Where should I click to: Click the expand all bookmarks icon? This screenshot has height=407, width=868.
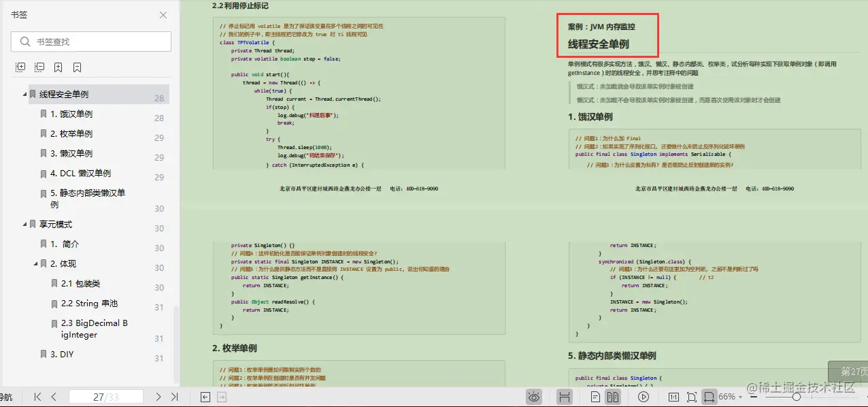coord(19,67)
